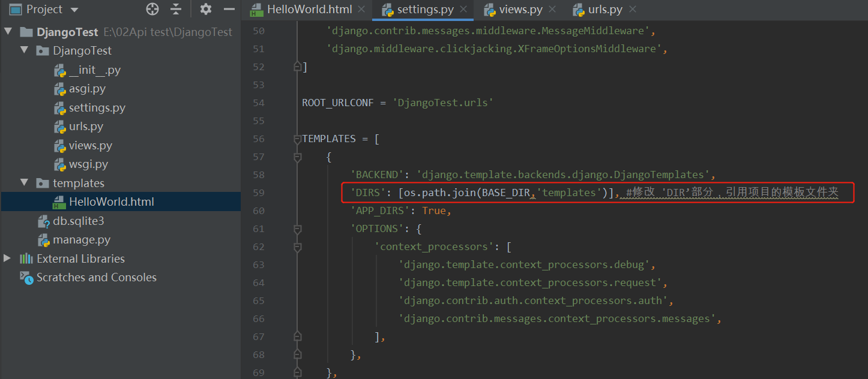
Task: Click the templates folder icon
Action: coord(43,184)
